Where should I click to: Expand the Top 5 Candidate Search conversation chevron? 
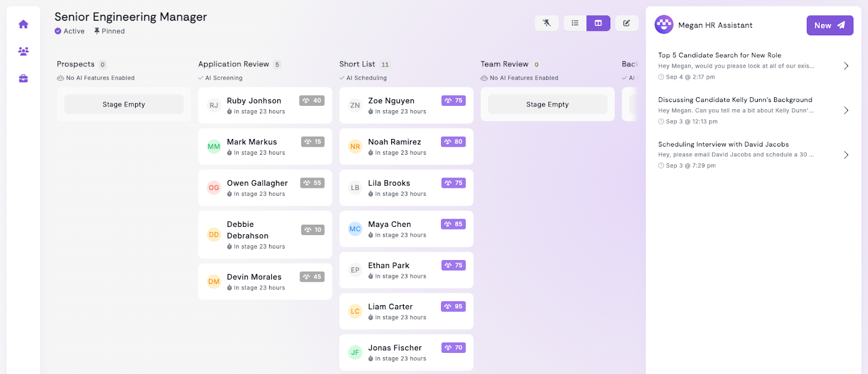pyautogui.click(x=846, y=66)
